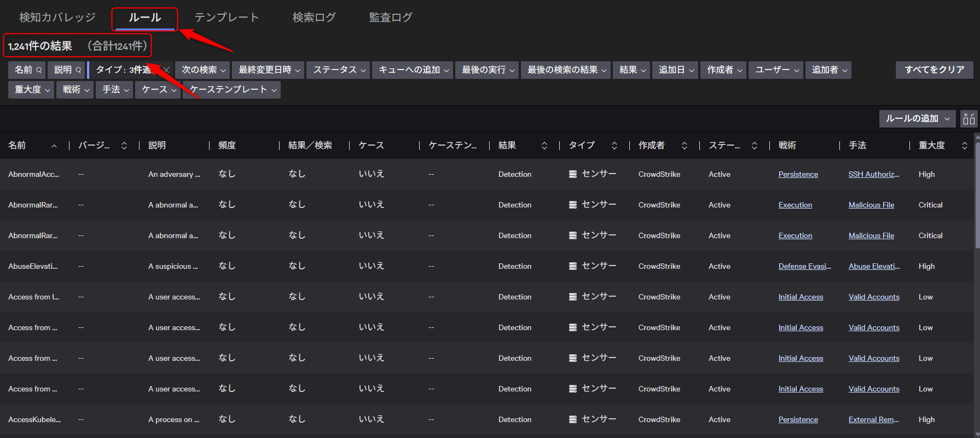Go to 検索ログ tab
Screen dimensions: 980x438
point(314,18)
